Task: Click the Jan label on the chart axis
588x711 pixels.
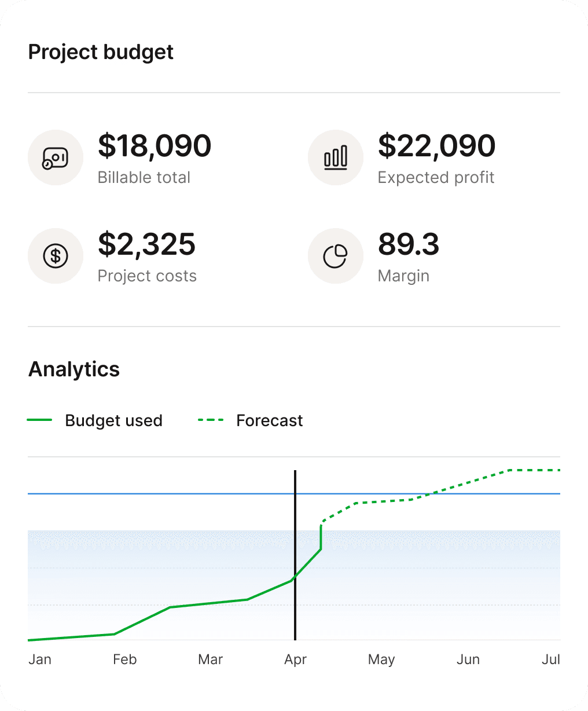Action: pos(40,659)
